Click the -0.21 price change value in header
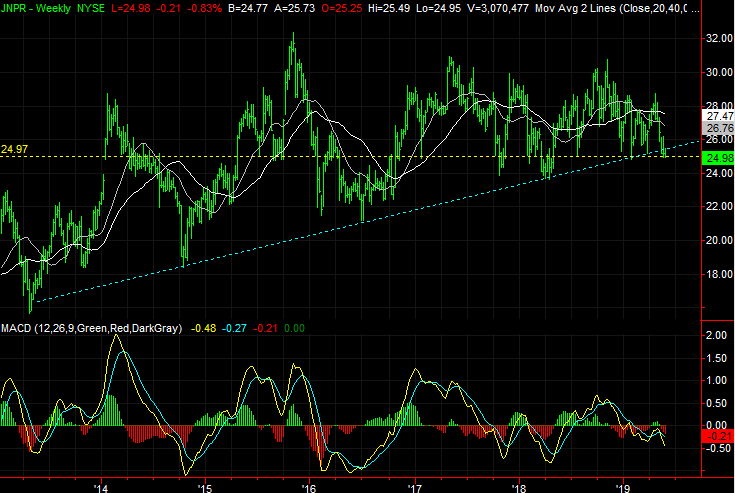The width and height of the screenshot is (735, 493). (167, 8)
